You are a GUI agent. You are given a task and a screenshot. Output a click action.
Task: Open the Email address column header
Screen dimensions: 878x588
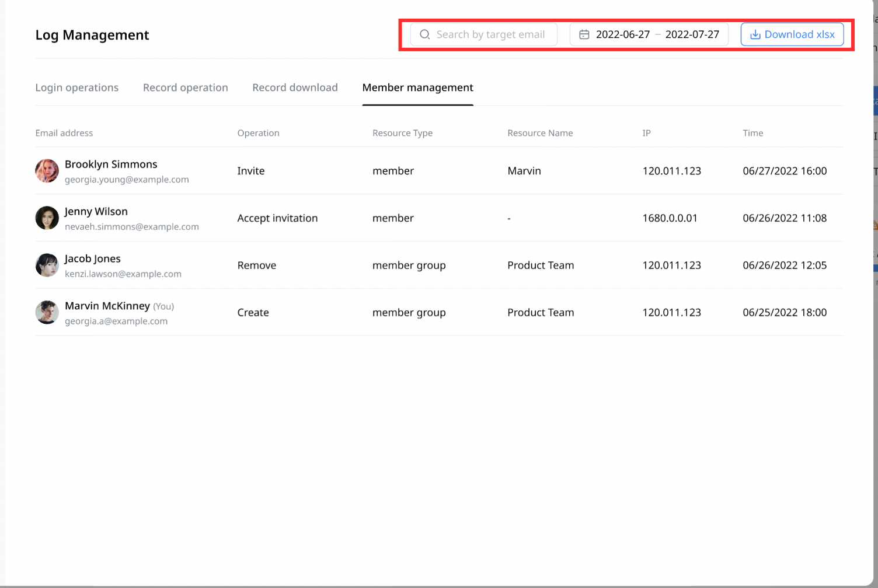tap(64, 133)
